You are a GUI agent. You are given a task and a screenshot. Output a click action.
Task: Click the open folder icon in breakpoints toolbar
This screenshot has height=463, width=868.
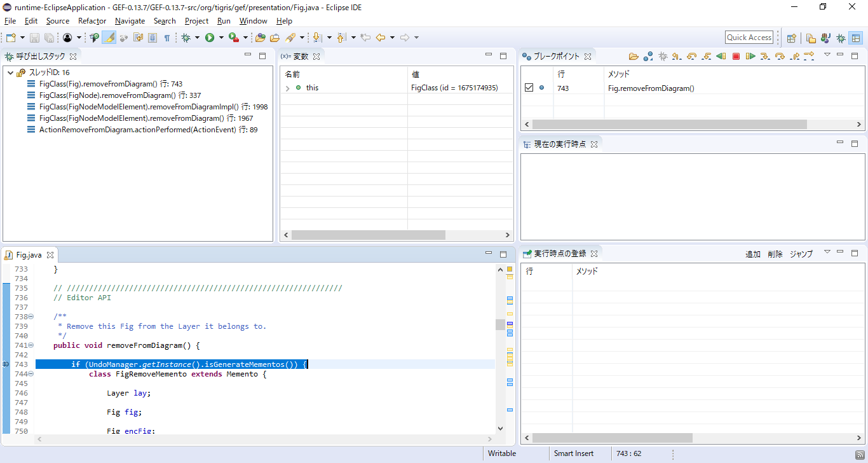point(634,56)
